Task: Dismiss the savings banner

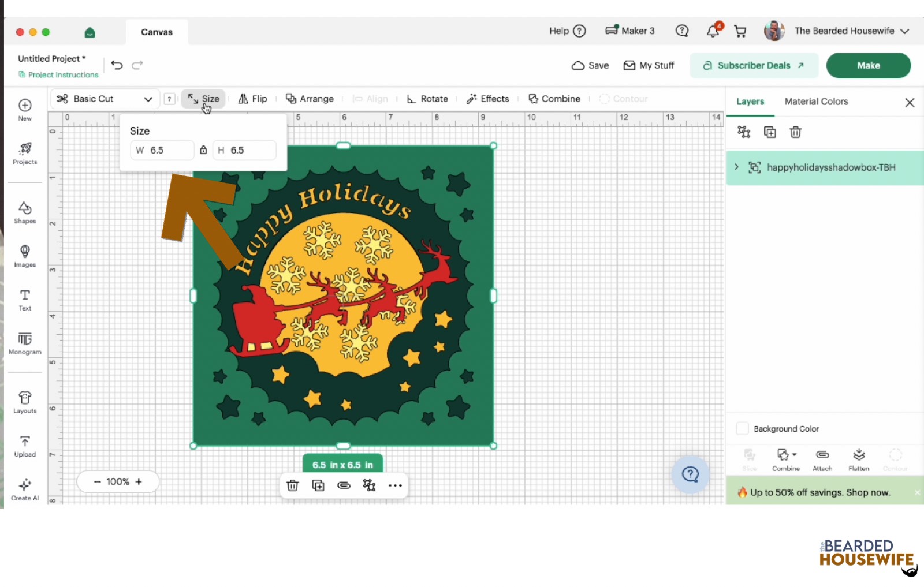Action: tap(917, 492)
